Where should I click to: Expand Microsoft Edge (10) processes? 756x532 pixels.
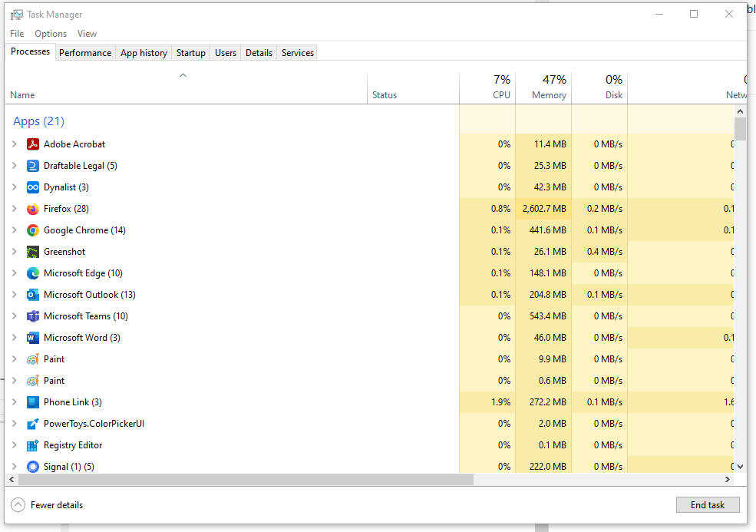15,273
